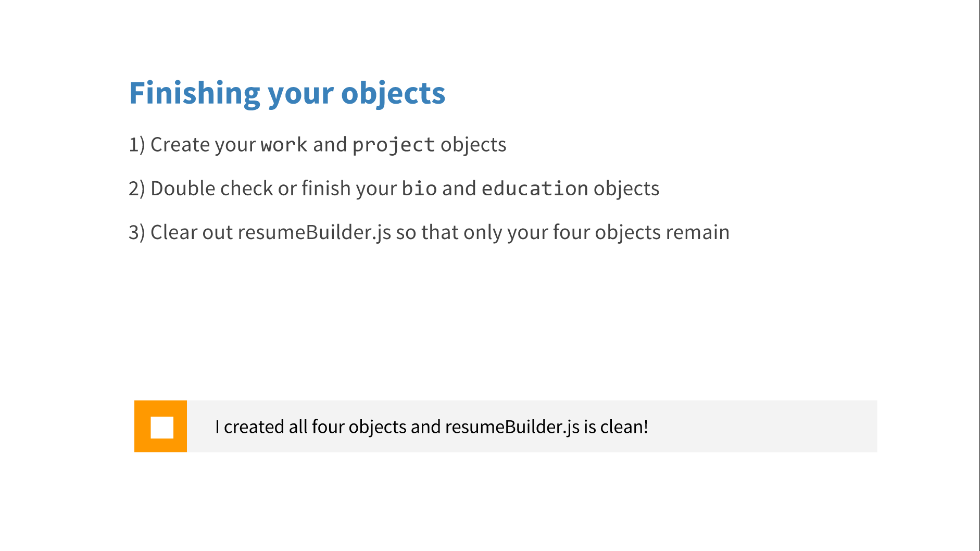The width and height of the screenshot is (980, 551).
Task: Click the orange box around the checkbox
Action: pyautogui.click(x=142, y=411)
